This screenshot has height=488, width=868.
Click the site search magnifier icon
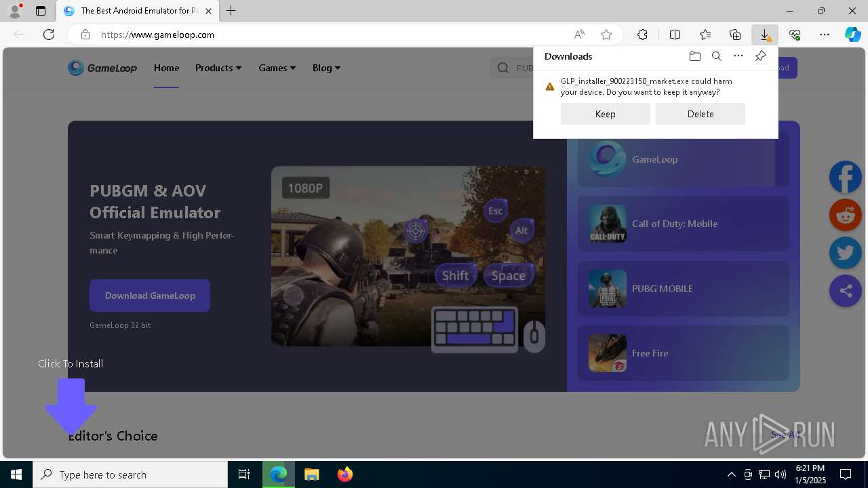coord(503,68)
